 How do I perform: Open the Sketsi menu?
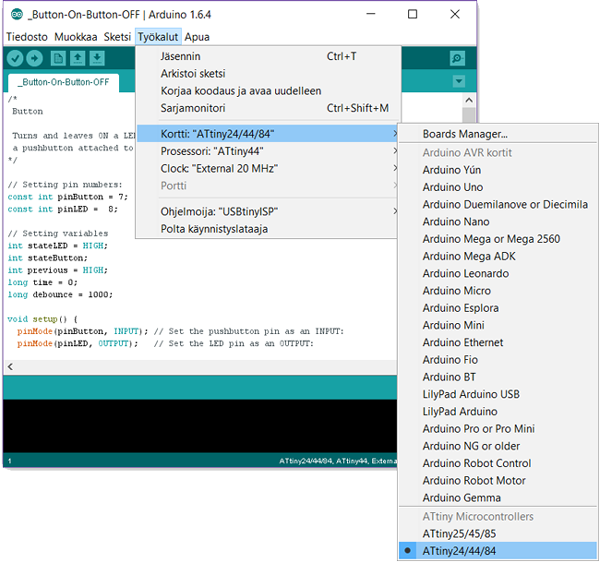coord(117,37)
